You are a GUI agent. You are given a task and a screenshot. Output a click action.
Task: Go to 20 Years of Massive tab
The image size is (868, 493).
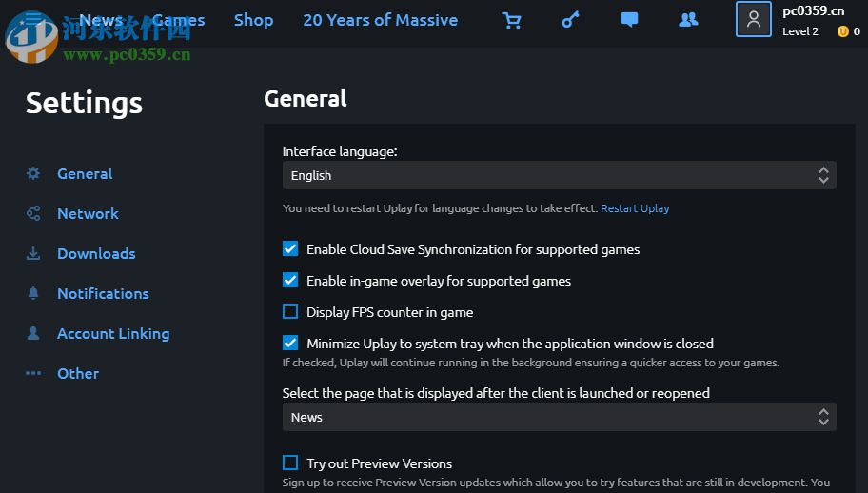(380, 20)
